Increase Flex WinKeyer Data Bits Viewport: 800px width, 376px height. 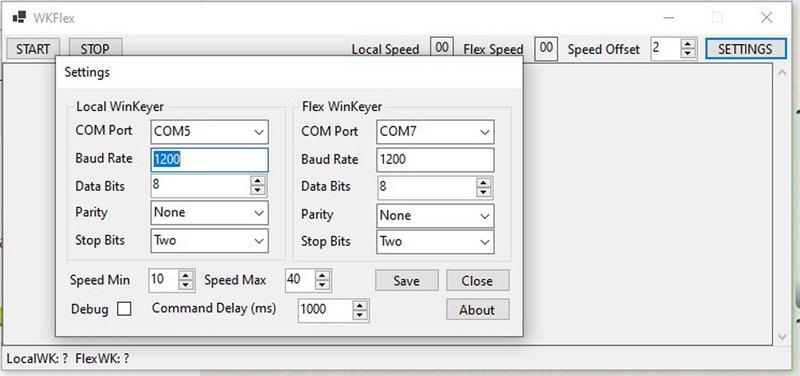(483, 182)
